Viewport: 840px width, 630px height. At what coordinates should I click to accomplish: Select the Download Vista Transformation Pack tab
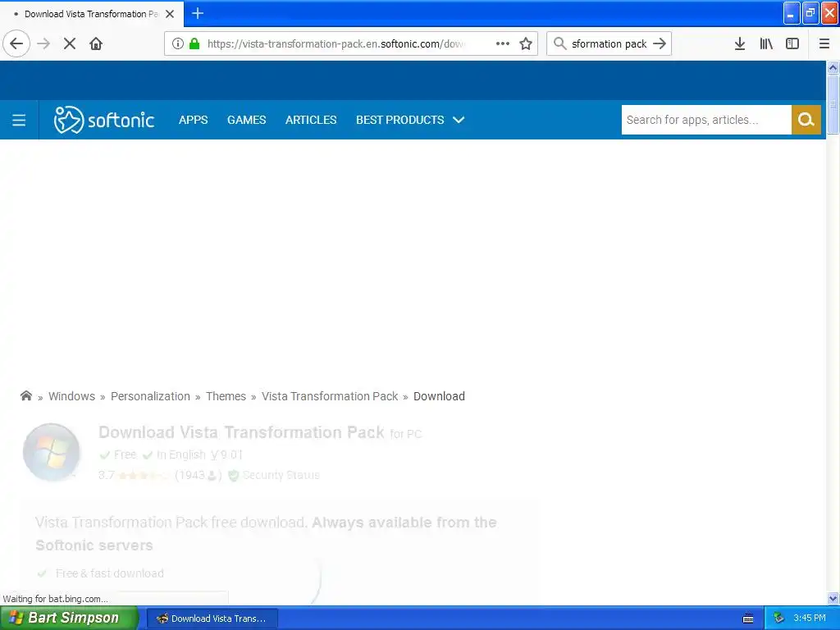pos(92,14)
